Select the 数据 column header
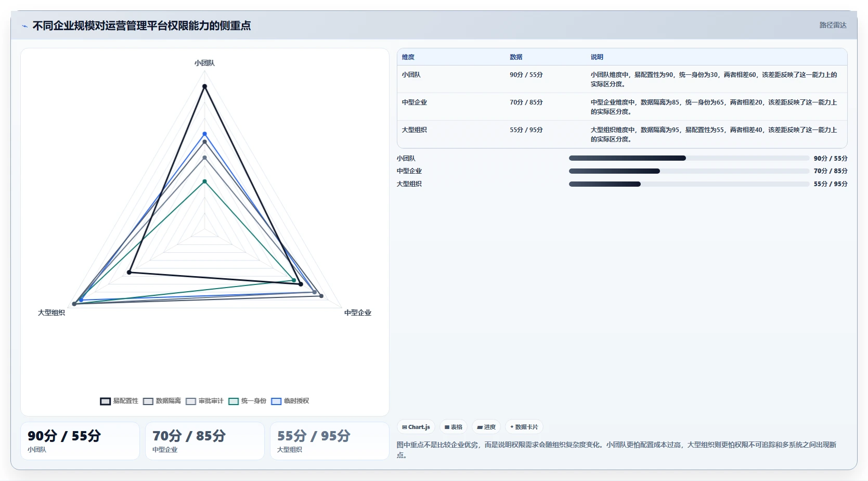Image resolution: width=868 pixels, height=481 pixels. click(516, 57)
